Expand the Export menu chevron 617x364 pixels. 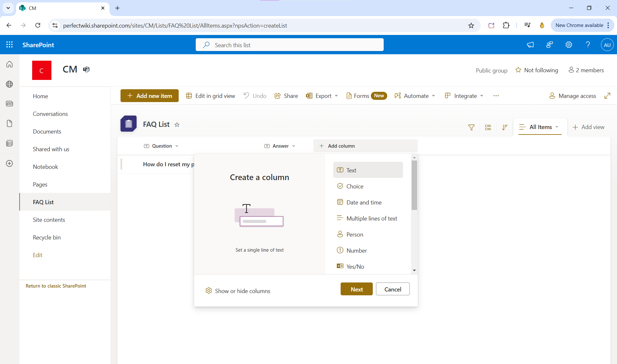click(336, 96)
